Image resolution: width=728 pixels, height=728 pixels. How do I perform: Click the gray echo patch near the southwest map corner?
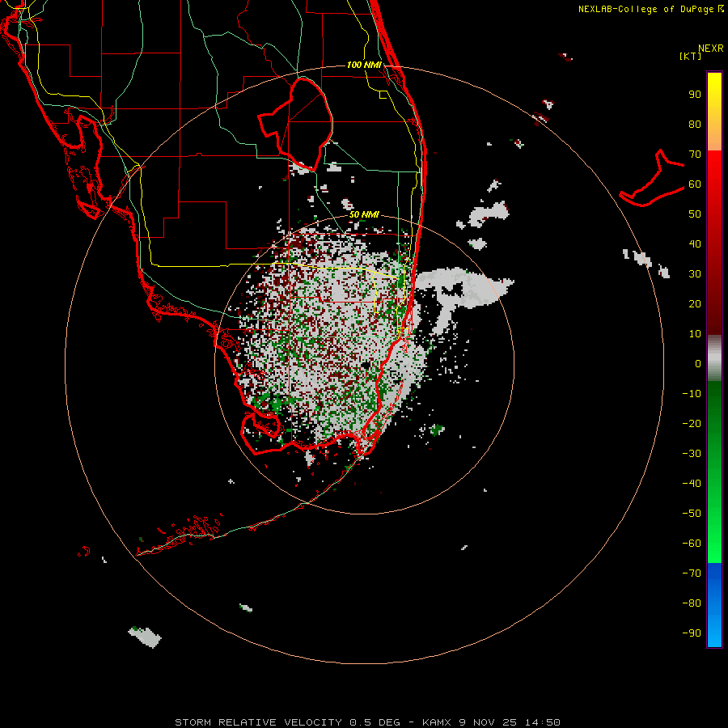pos(145,637)
